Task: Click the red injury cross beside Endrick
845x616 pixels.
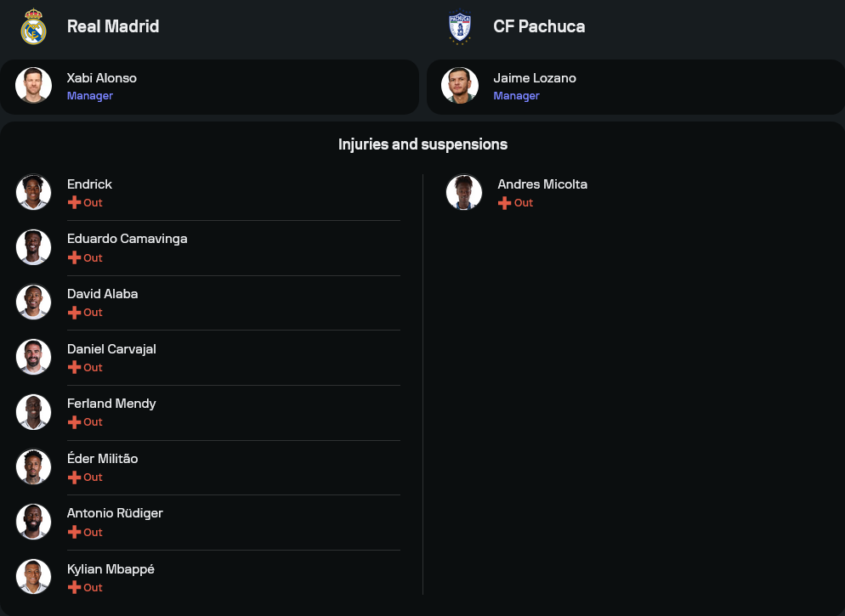Action: tap(74, 203)
